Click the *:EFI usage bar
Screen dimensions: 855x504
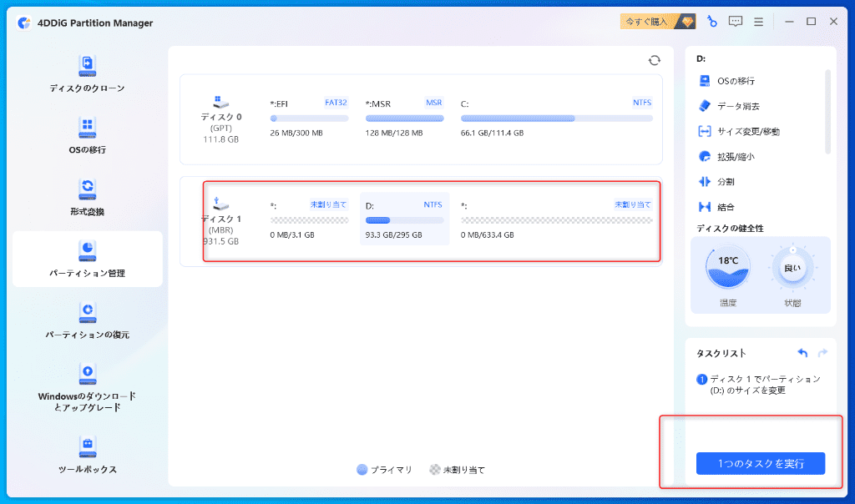click(309, 118)
